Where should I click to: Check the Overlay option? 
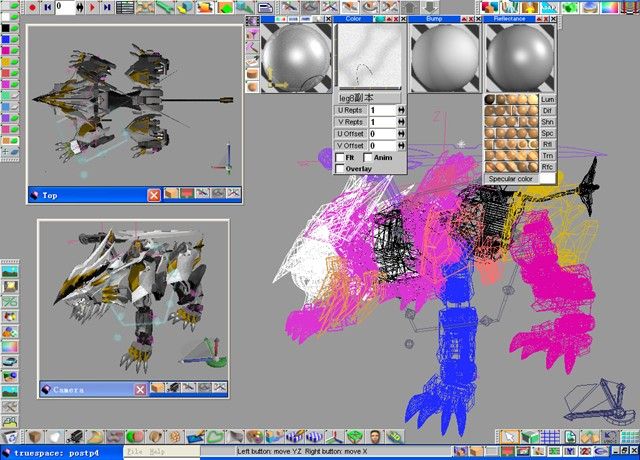pyautogui.click(x=340, y=169)
